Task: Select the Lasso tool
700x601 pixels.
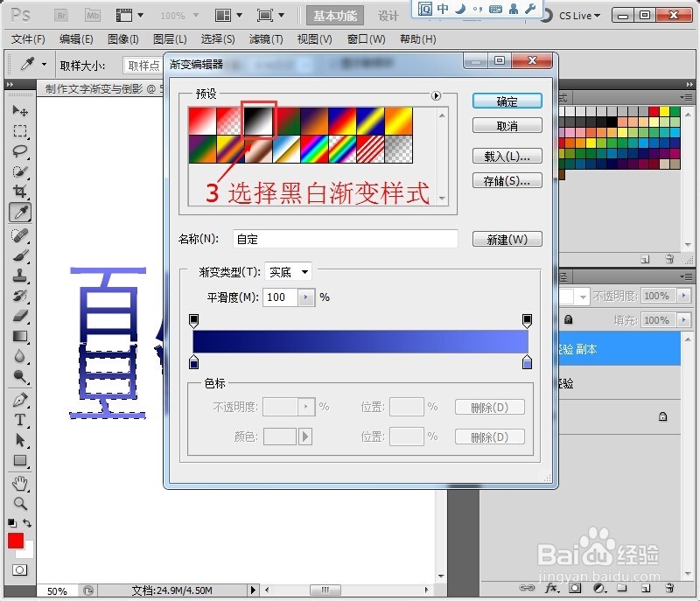Action: pyautogui.click(x=20, y=150)
